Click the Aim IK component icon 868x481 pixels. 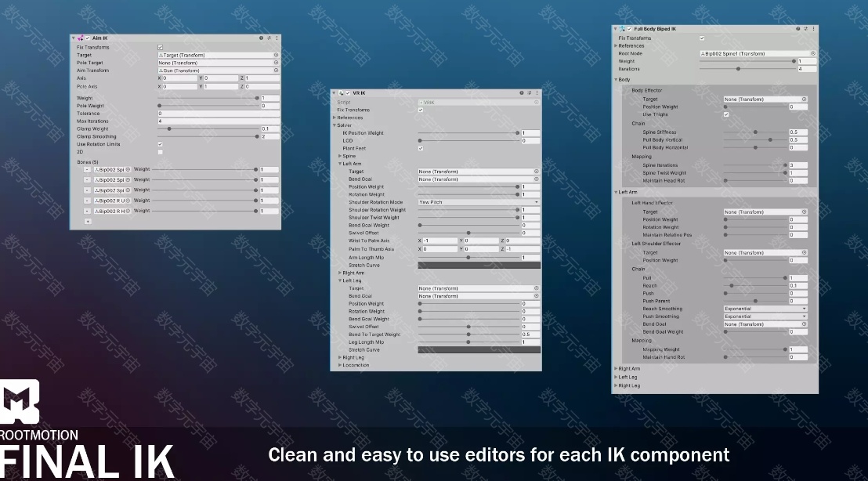click(x=80, y=38)
